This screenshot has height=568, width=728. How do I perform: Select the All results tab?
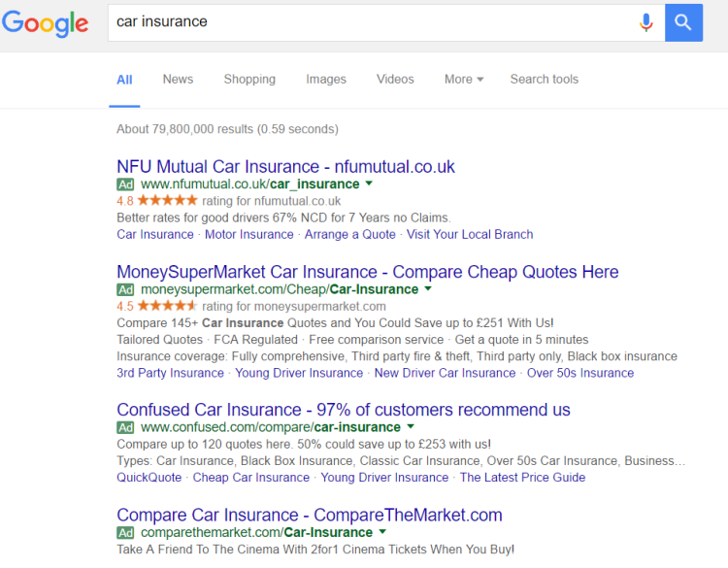[x=124, y=80]
